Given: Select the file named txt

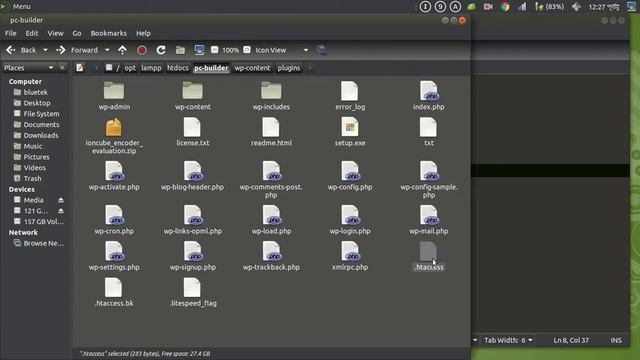Looking at the screenshot, I should coord(429,132).
